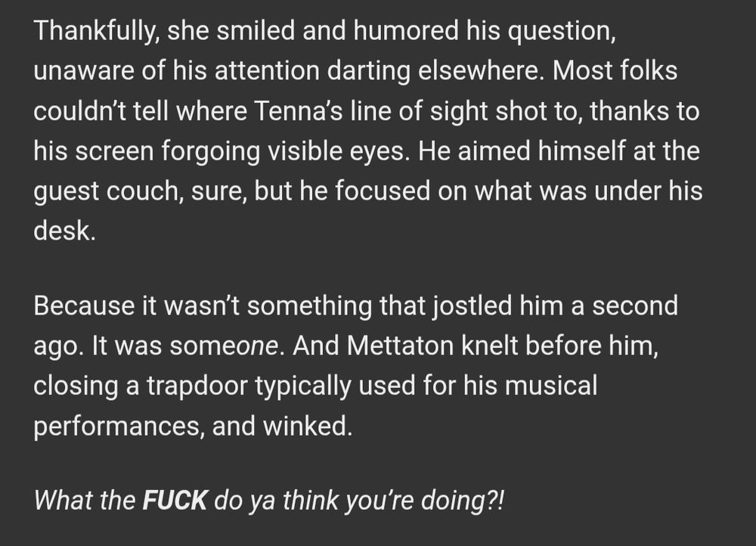Click the word winked

tap(307, 426)
